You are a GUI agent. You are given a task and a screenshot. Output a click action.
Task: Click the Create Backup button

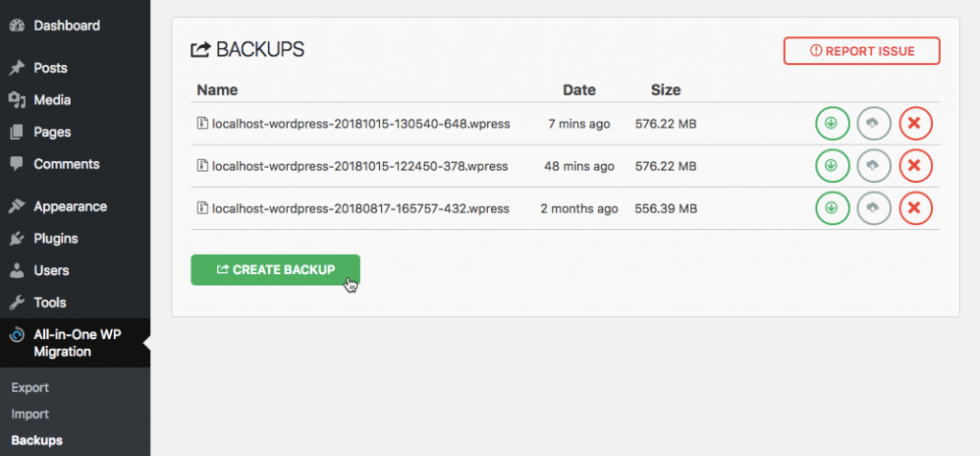[x=275, y=269]
